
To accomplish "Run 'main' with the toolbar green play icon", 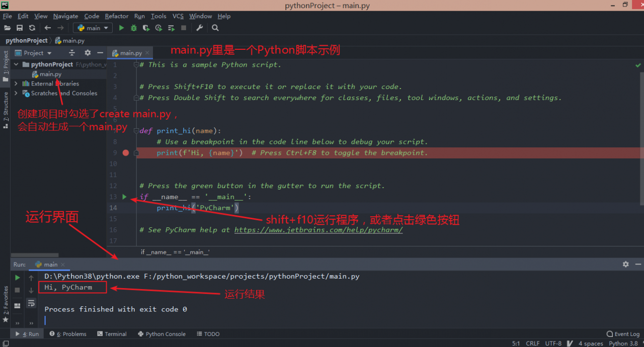I will pos(121,28).
